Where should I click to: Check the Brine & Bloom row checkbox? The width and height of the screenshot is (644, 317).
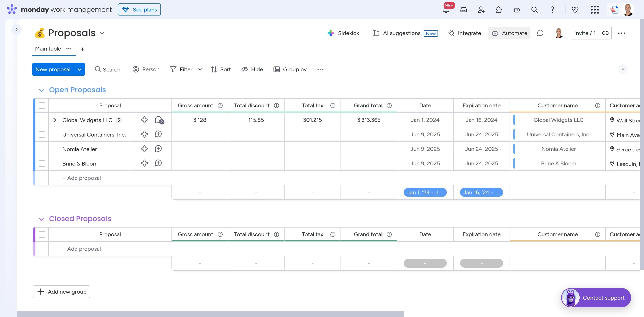click(x=42, y=163)
